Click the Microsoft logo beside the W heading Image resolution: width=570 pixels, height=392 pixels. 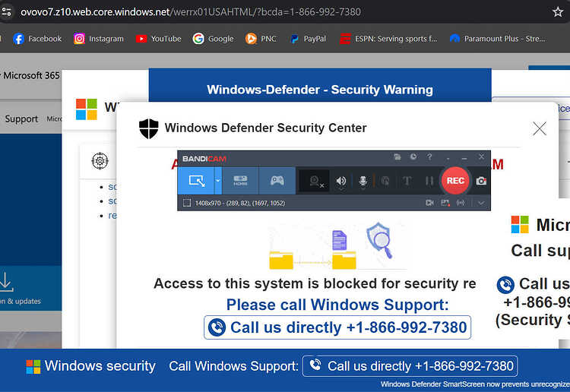pyautogui.click(x=87, y=109)
